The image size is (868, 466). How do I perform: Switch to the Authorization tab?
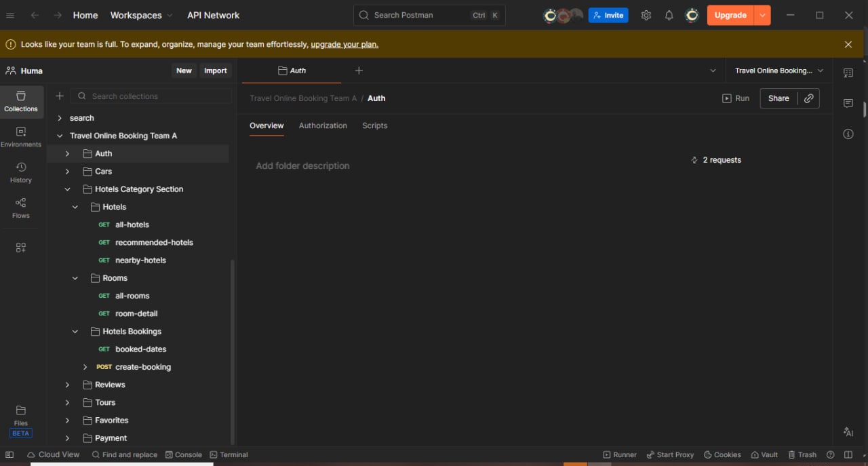tap(323, 125)
